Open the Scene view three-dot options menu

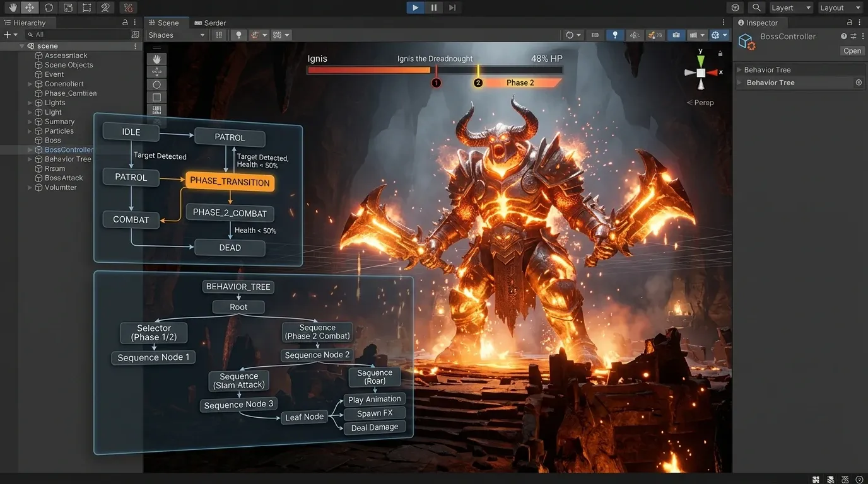point(723,23)
